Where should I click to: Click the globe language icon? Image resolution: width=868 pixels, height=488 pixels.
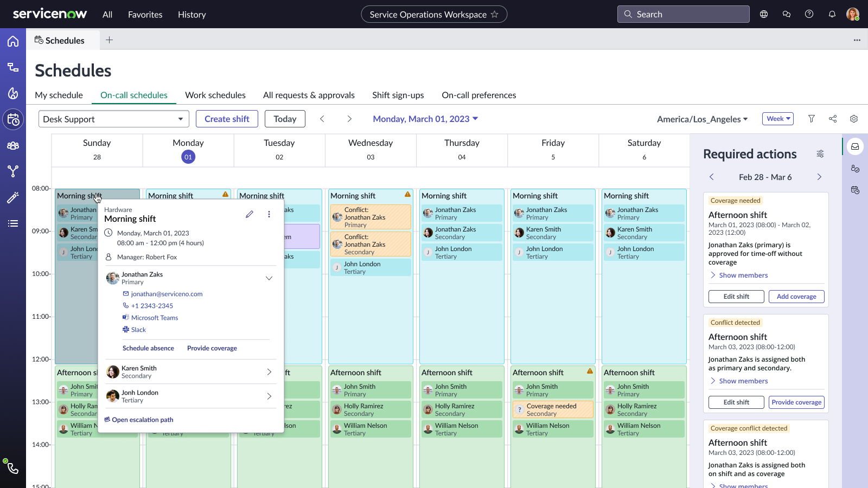[x=764, y=14]
